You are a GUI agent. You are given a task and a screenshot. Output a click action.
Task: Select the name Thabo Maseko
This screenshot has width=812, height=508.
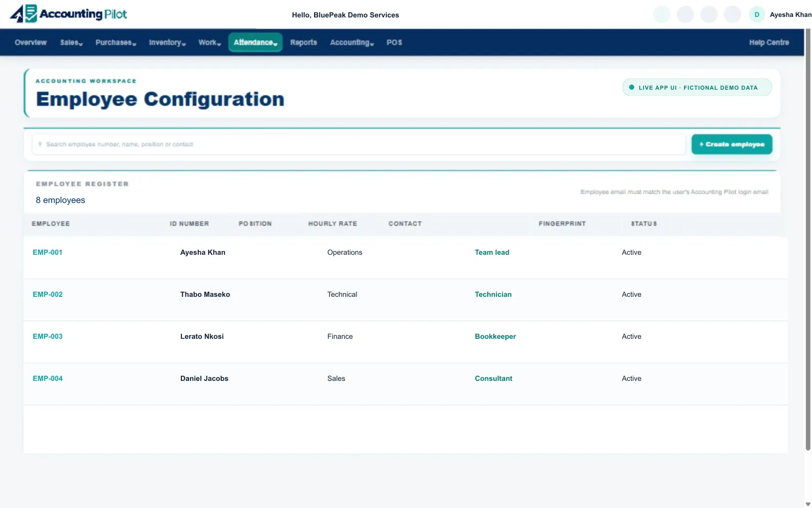coord(205,294)
